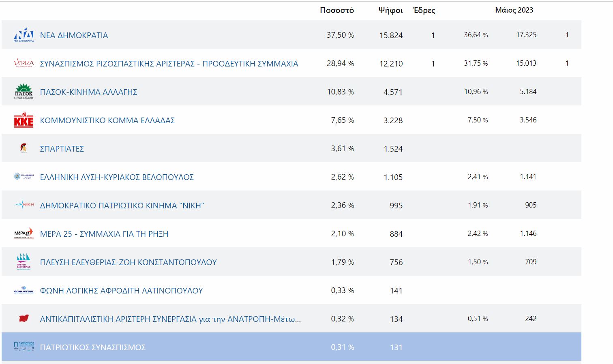This screenshot has width=613, height=364.
Task: Open ΕΛΛΗΝΙΚΗ ΛΥΣΗ-ΚΥΡΙΑΚΟΣ ΒΕΛΟΠΟΥΛΟΣ link
Action: 117,177
